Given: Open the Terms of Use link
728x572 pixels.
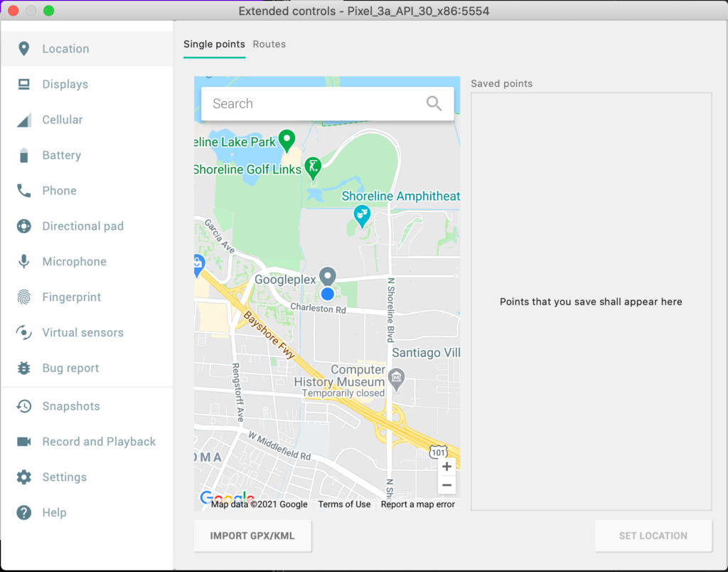Looking at the screenshot, I should (x=344, y=504).
